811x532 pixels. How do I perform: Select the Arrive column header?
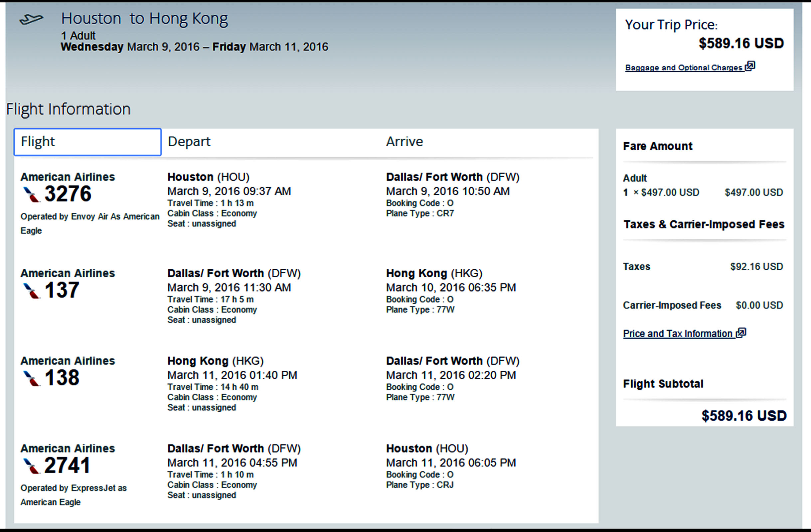405,142
